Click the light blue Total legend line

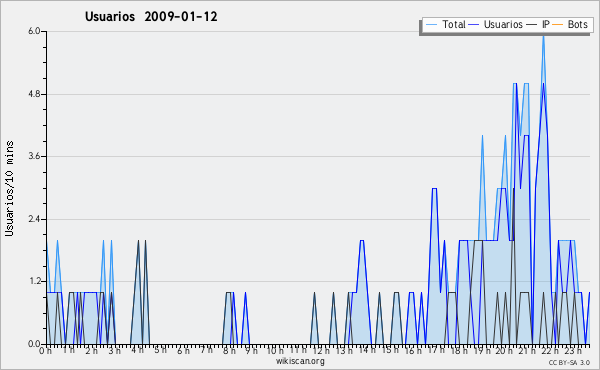pyautogui.click(x=431, y=25)
